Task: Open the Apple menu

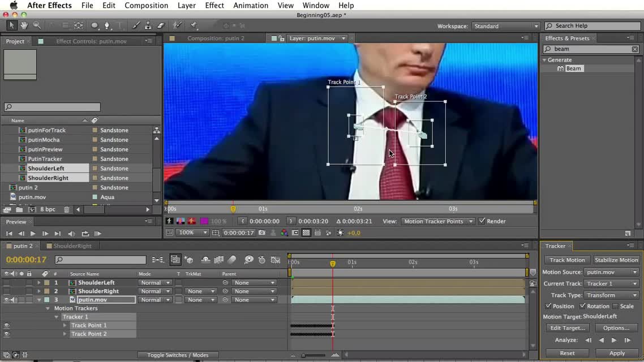Action: coord(14,5)
